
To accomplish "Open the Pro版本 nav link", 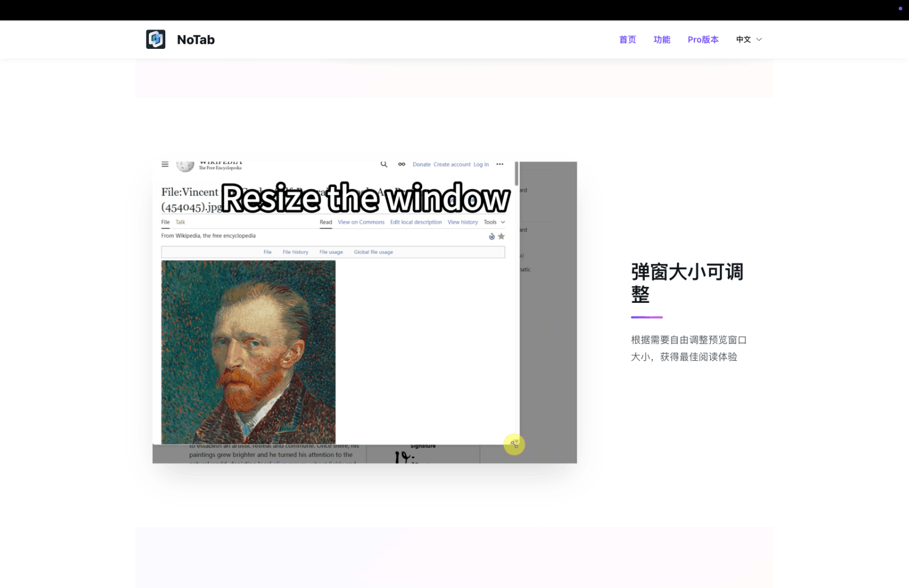I will point(703,39).
